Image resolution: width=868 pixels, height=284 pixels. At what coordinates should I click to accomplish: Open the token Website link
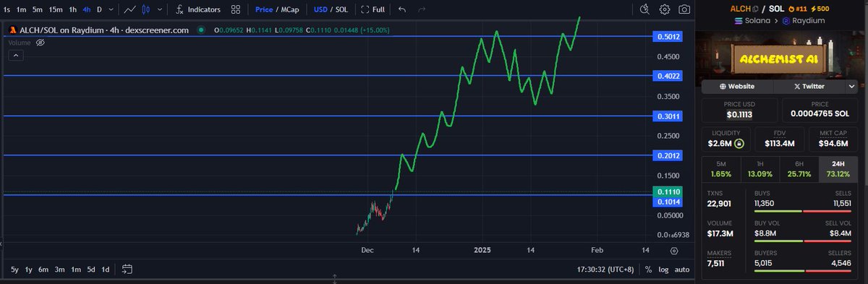coord(738,86)
